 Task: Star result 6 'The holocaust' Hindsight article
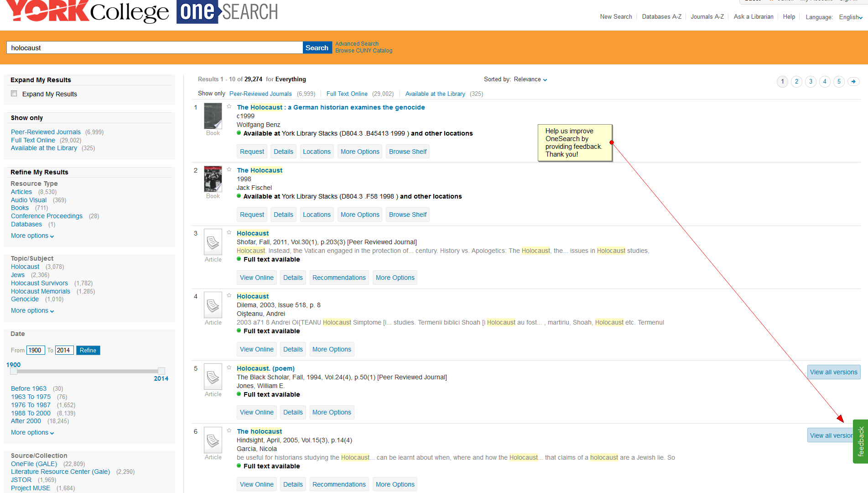229,430
